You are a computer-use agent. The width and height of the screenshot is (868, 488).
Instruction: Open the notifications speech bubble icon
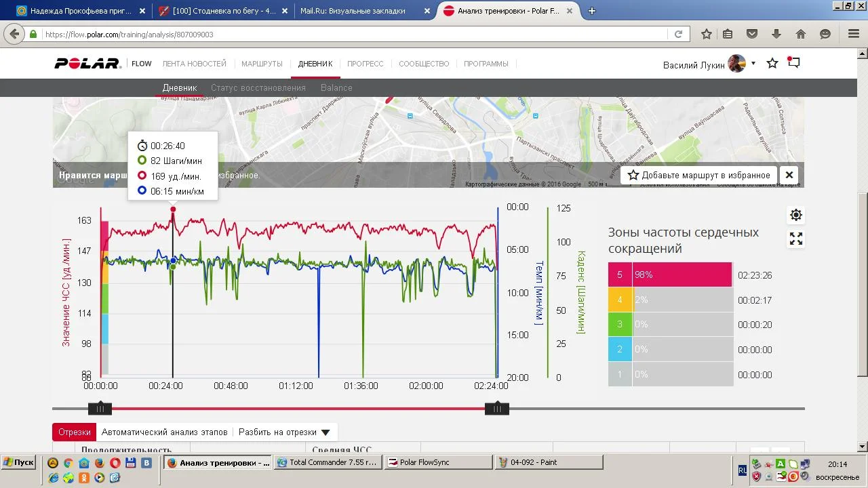[794, 63]
